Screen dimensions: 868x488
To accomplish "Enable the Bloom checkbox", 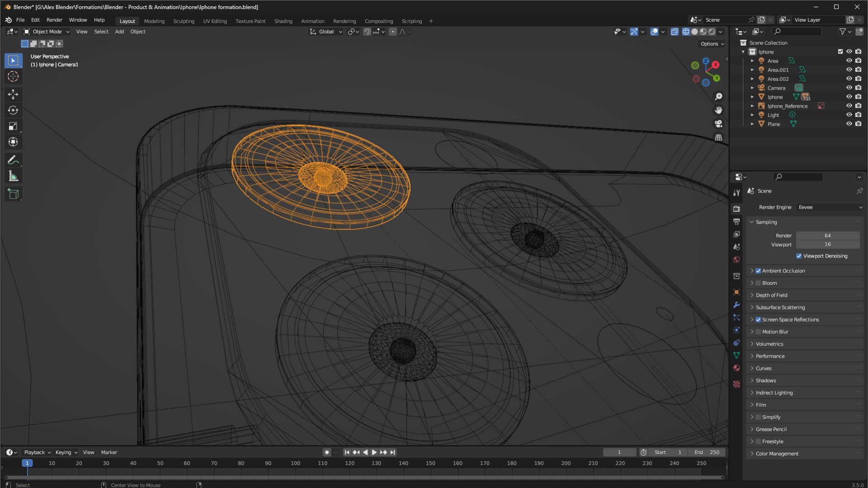I will (758, 283).
